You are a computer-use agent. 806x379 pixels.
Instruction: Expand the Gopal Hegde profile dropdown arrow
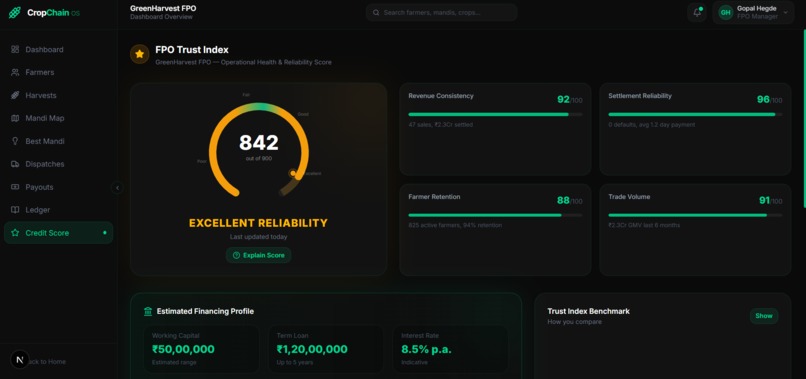(x=785, y=12)
